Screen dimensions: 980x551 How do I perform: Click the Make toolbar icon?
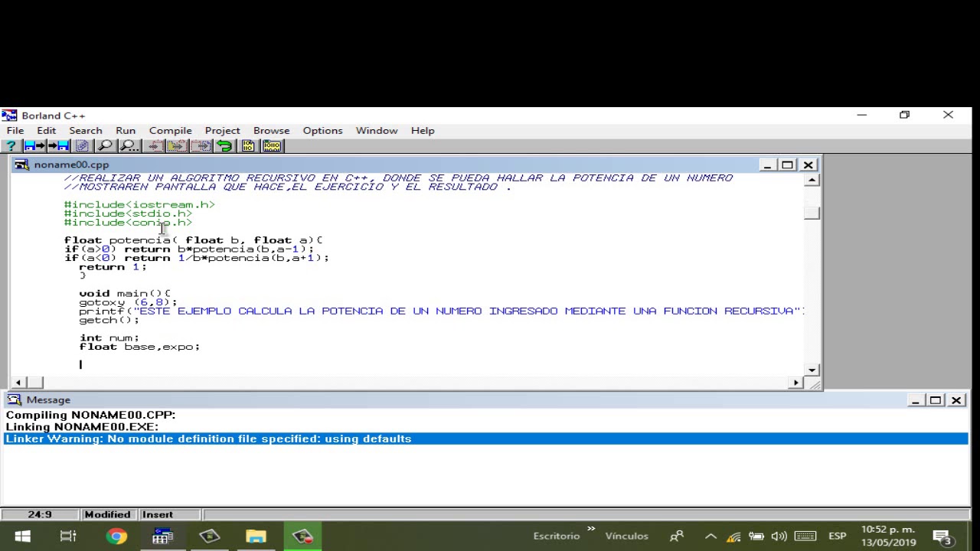[x=272, y=145]
